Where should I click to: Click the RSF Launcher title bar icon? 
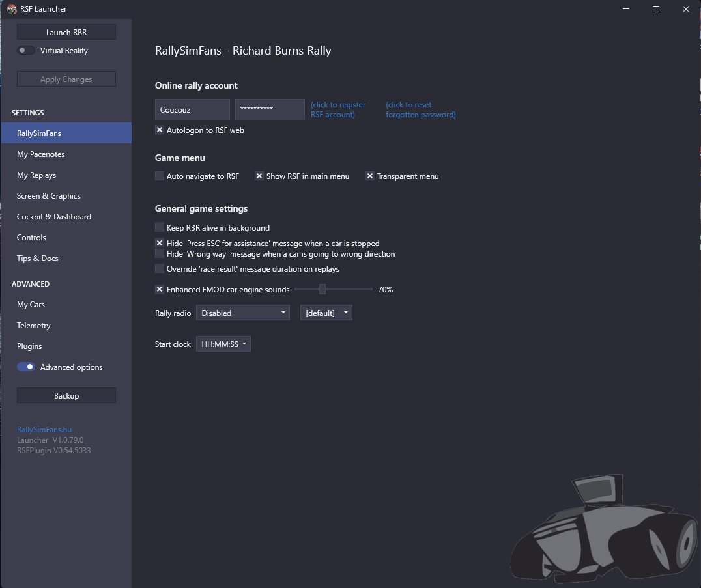(11, 9)
